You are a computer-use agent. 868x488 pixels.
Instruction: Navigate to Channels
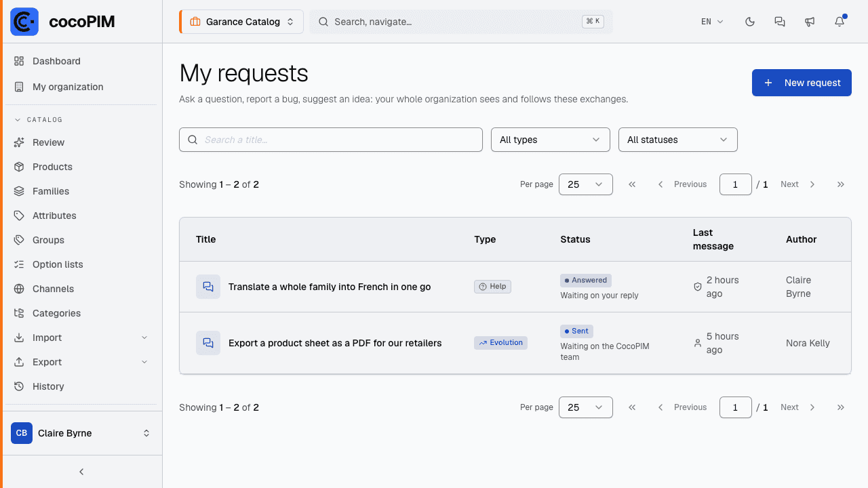[81, 289]
